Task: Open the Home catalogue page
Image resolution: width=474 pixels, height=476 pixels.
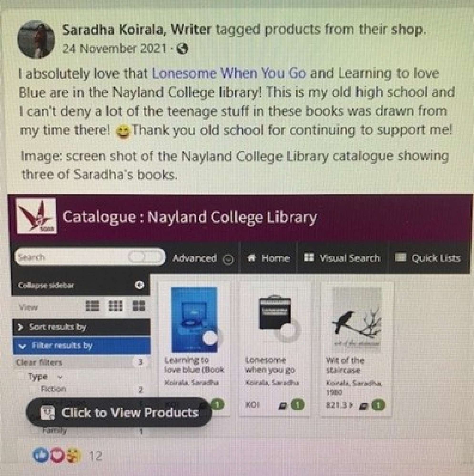Action: click(x=269, y=258)
